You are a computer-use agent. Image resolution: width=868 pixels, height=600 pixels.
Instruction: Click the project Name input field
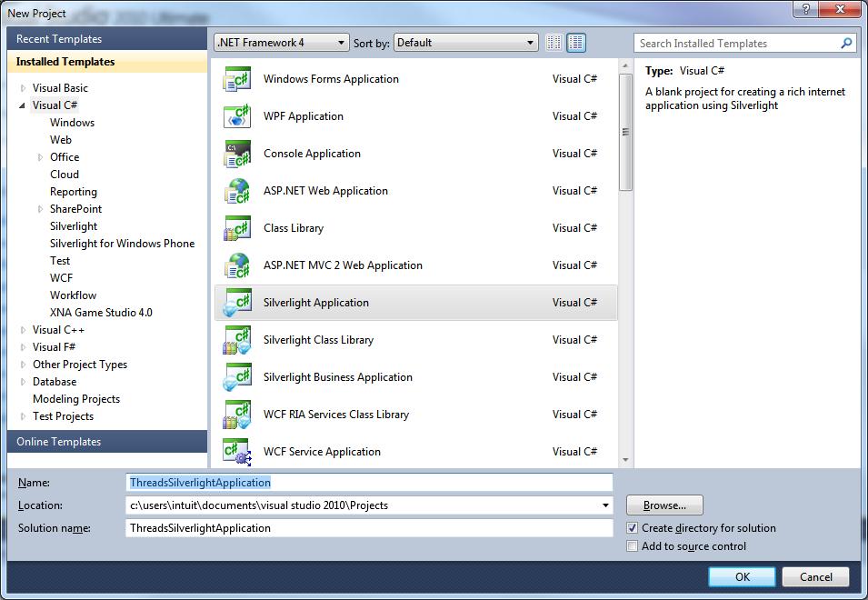click(x=369, y=483)
